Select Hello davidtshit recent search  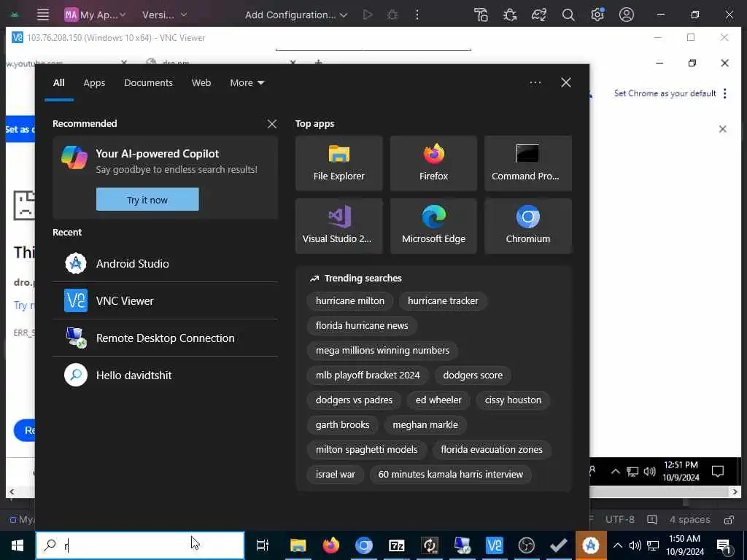[165, 375]
